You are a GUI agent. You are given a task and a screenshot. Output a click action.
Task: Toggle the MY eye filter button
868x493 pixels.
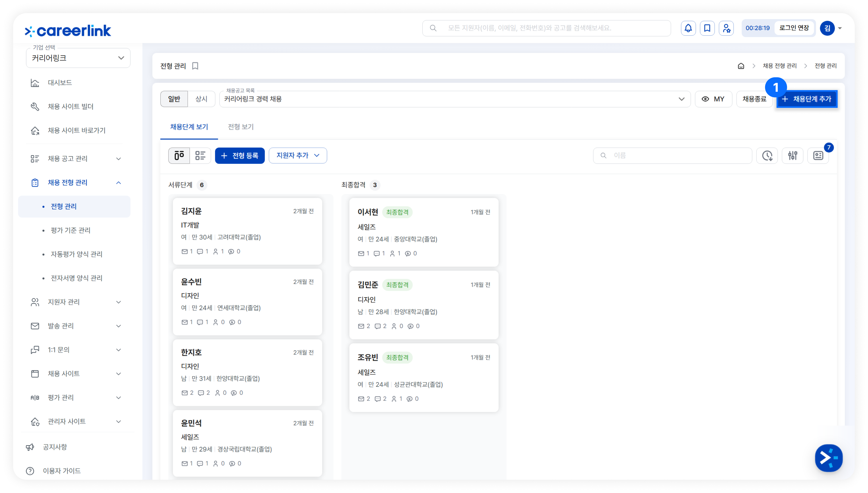pos(713,99)
